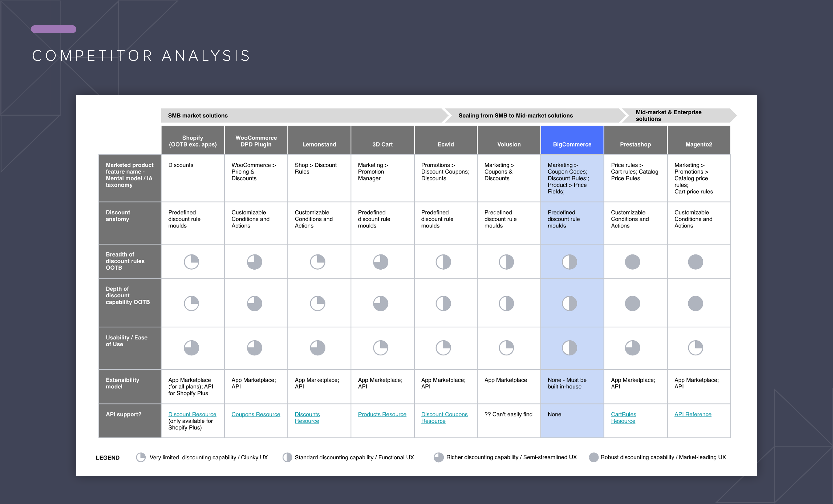Select the WooCommerce DPD Plugin column header
The image size is (833, 504).
pos(256,140)
